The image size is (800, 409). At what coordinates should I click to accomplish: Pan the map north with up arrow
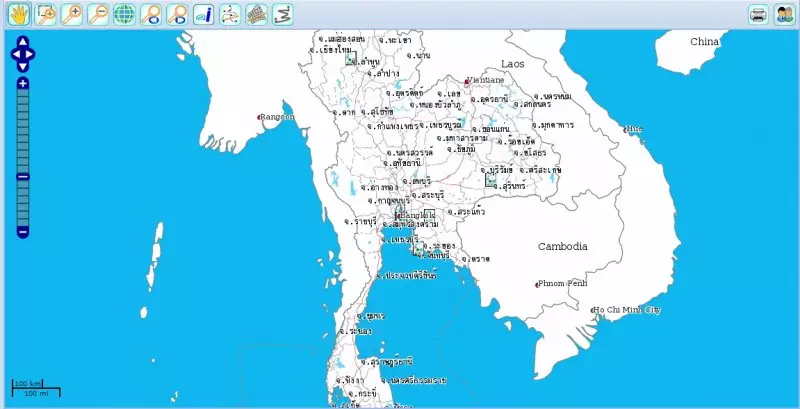click(x=23, y=43)
